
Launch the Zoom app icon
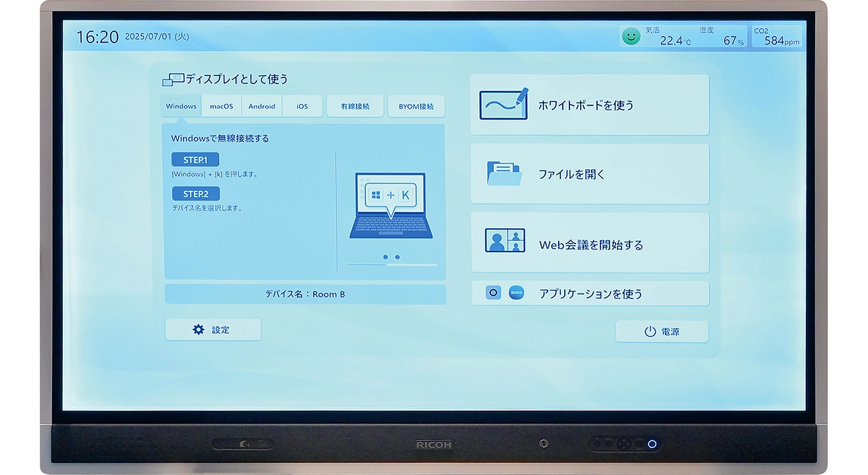point(516,293)
